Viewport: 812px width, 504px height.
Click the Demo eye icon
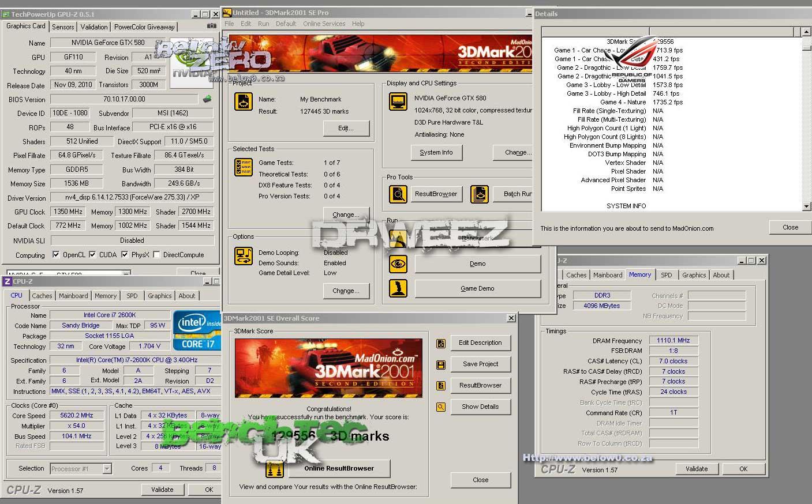[398, 264]
